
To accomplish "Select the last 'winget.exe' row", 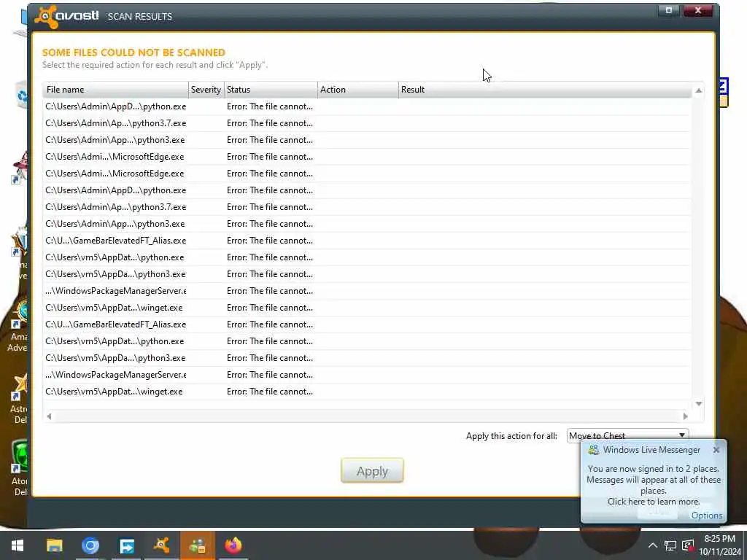I will click(367, 392).
